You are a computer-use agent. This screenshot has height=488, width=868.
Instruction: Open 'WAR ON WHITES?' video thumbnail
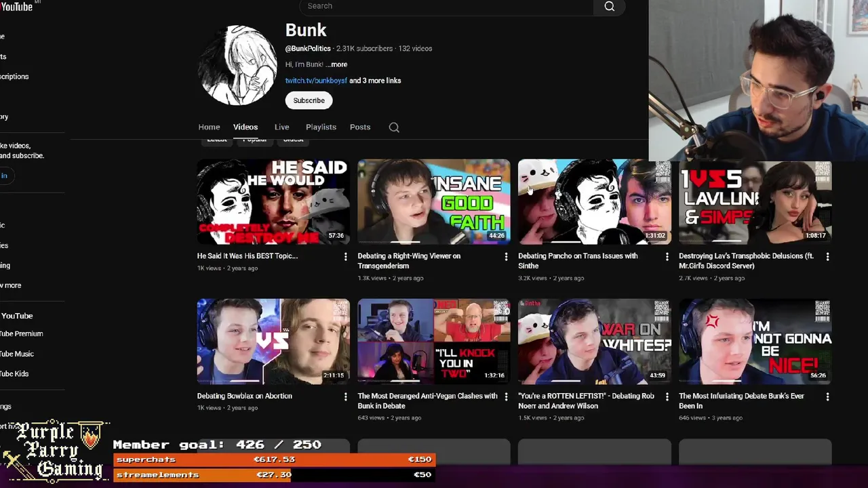click(x=595, y=342)
